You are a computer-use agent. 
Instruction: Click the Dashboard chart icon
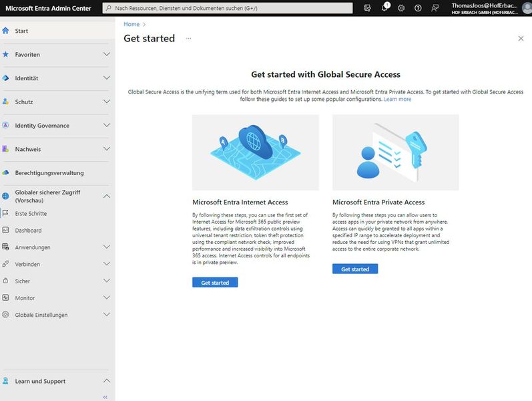pyautogui.click(x=5, y=230)
